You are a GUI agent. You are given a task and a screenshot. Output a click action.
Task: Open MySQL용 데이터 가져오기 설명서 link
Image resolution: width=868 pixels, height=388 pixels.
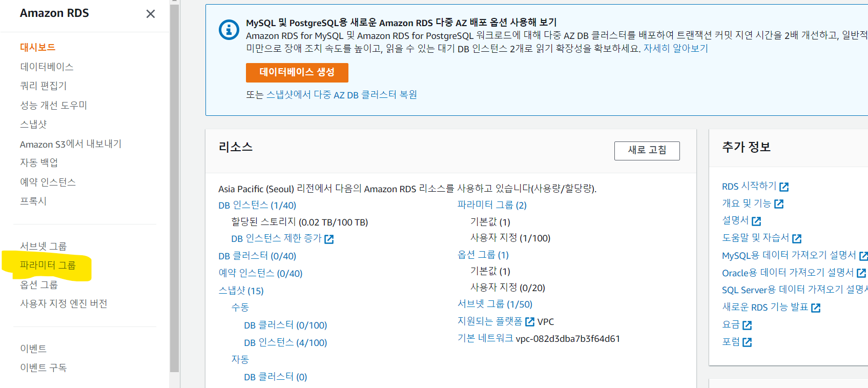pos(789,255)
